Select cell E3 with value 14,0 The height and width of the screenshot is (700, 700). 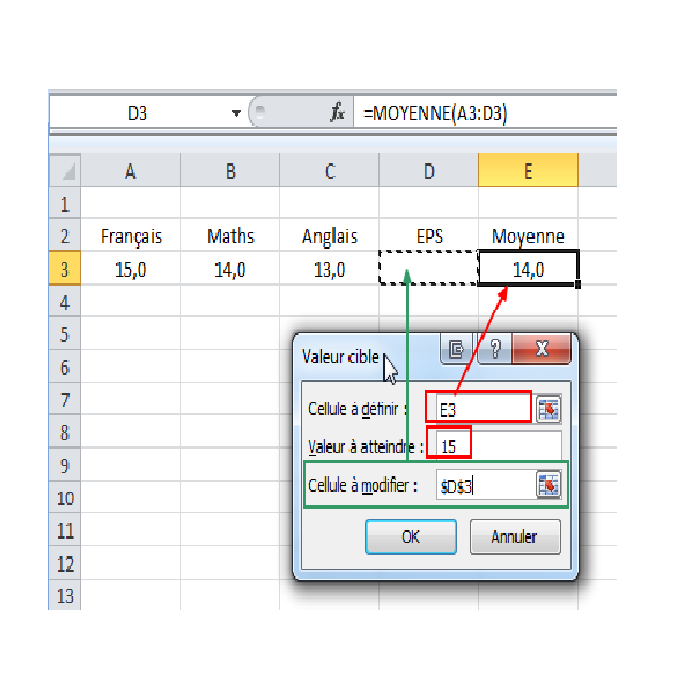point(528,269)
